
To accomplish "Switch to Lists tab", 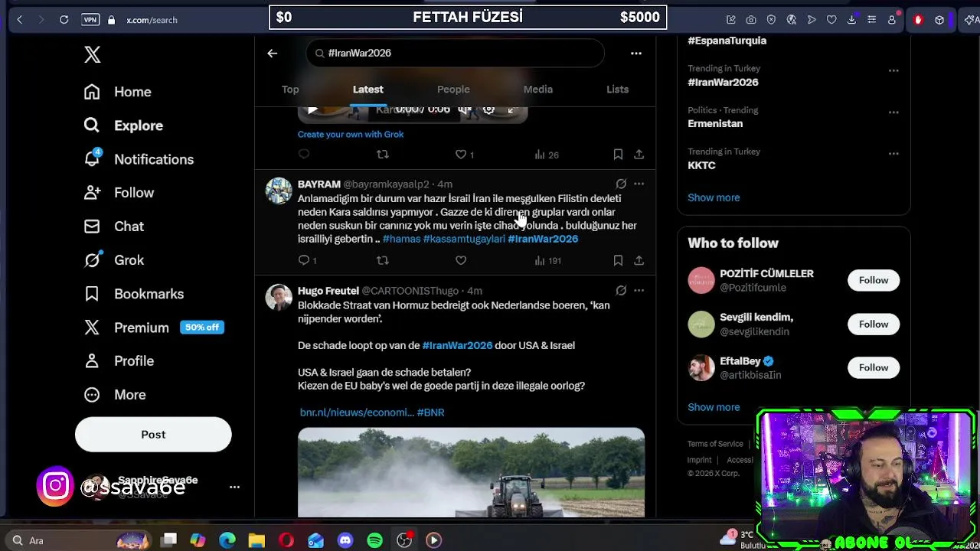I will tap(618, 90).
